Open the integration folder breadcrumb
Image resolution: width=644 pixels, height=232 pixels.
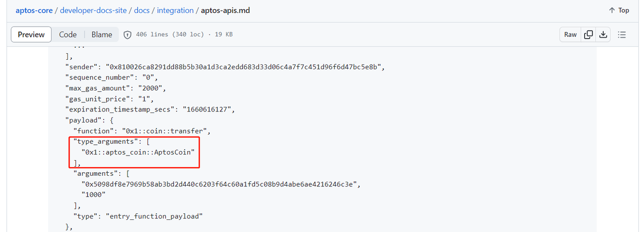pyautogui.click(x=175, y=10)
